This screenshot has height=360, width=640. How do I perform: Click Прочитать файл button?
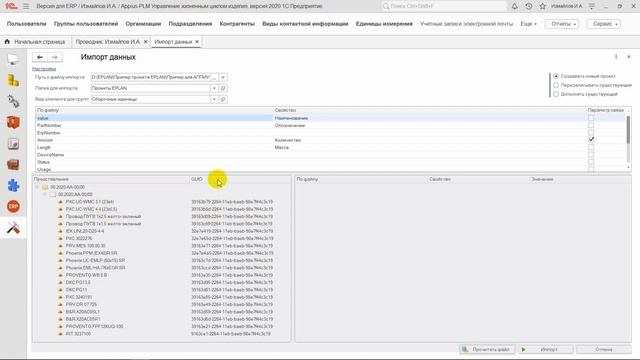coord(487,349)
